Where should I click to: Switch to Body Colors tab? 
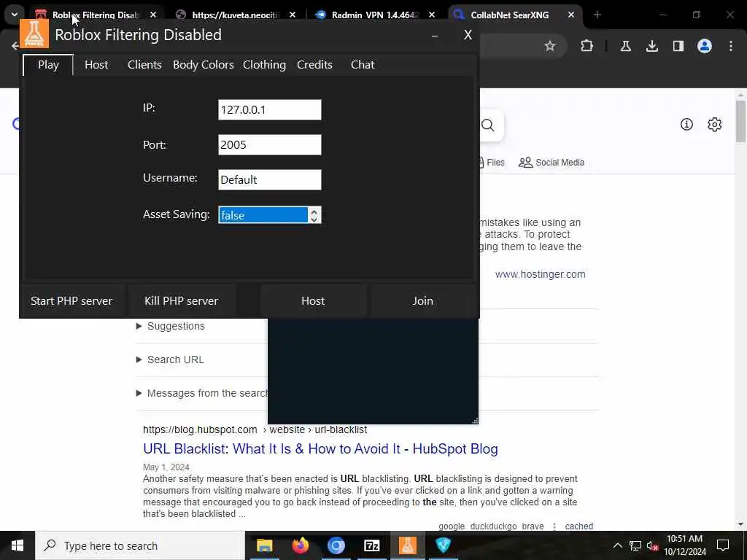coord(203,65)
